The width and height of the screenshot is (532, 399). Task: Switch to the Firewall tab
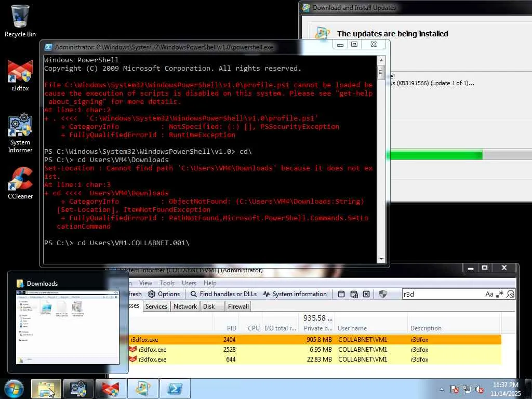click(x=238, y=307)
